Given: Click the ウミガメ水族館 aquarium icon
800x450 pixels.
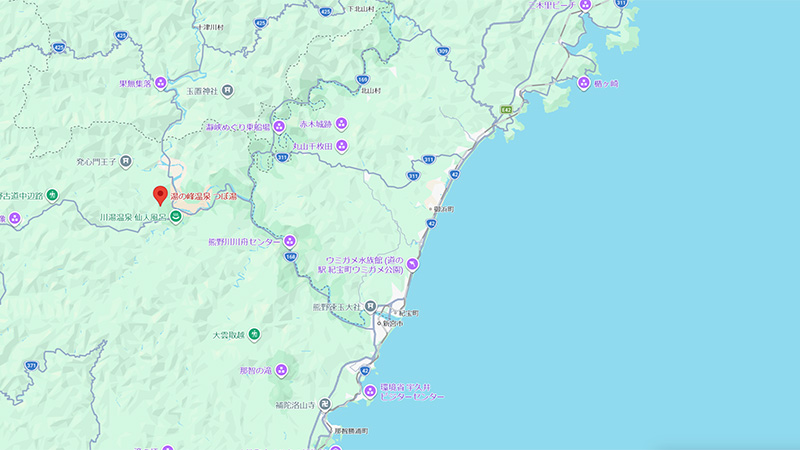Looking at the screenshot, I should (411, 264).
